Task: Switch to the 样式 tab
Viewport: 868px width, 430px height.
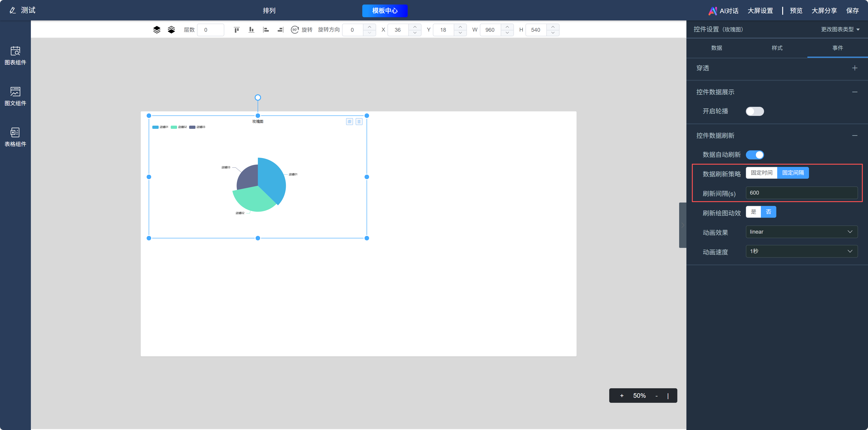Action: point(777,48)
